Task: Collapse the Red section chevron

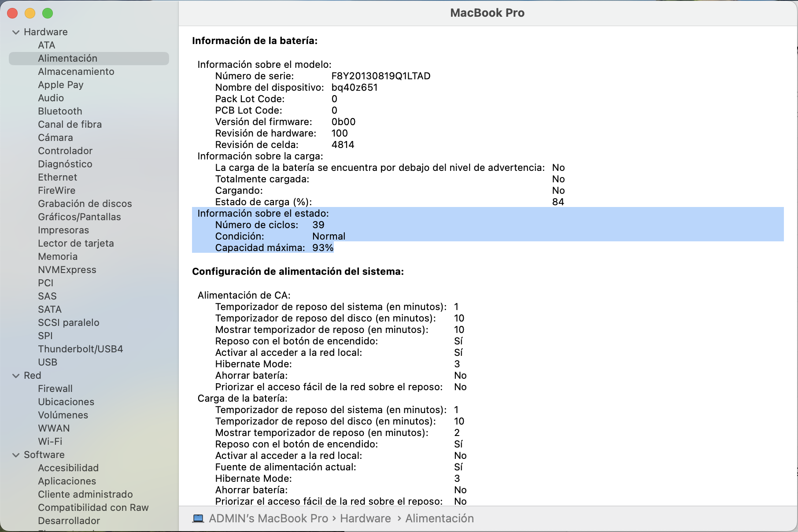Action: 16,376
